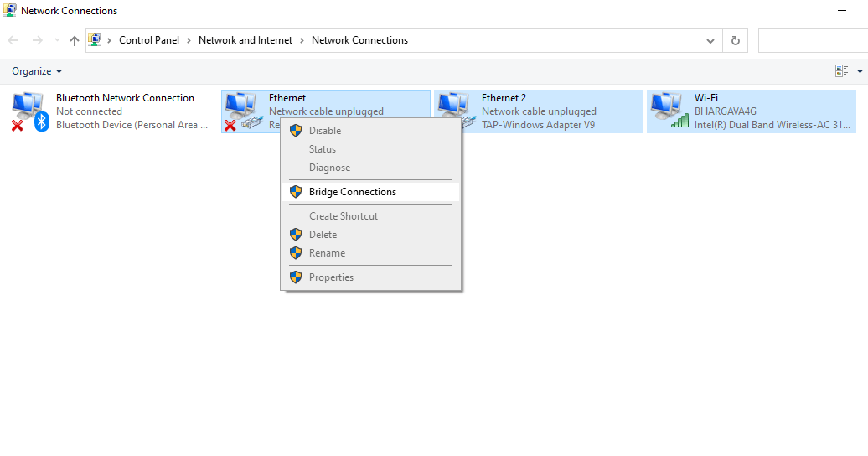Click the Back arrow navigation button
This screenshot has height=456, width=868.
[x=13, y=40]
